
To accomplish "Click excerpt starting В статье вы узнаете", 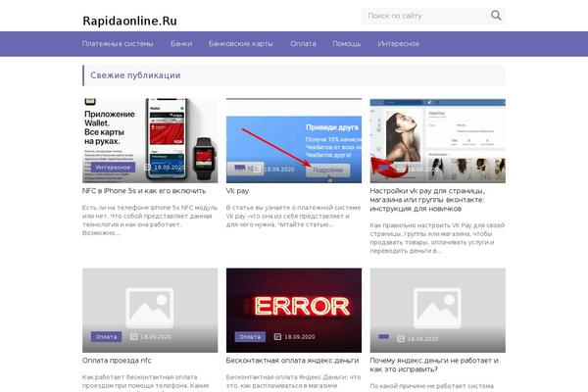I will click(293, 216).
